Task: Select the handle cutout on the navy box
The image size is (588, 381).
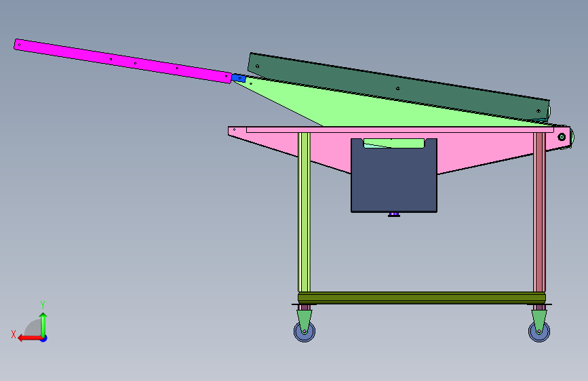Action: [x=394, y=143]
